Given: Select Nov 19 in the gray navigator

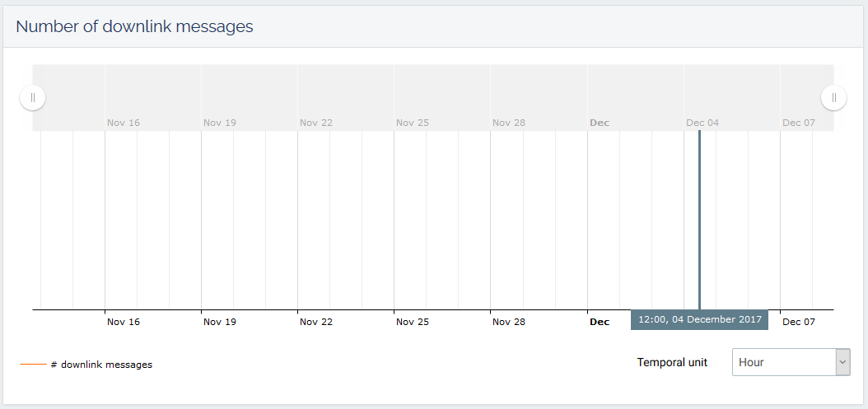Looking at the screenshot, I should pyautogui.click(x=220, y=123).
